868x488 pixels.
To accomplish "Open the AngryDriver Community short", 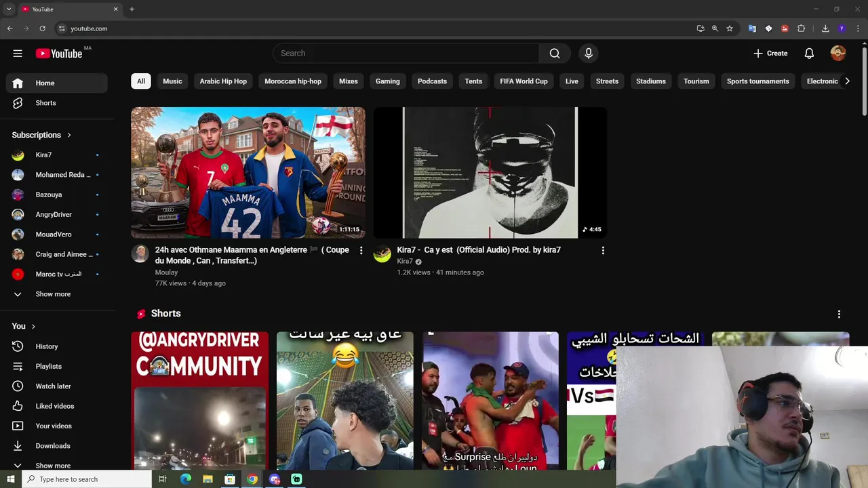I will tap(200, 401).
